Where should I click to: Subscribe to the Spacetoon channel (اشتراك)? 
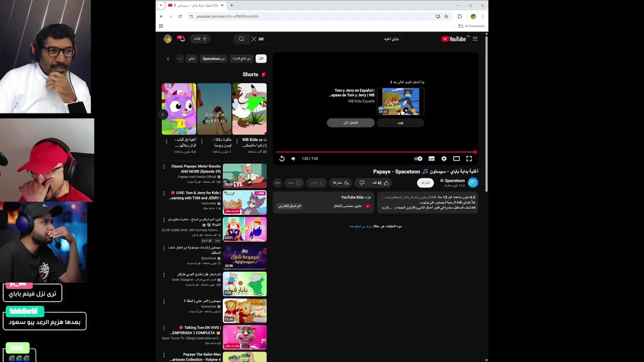[426, 183]
